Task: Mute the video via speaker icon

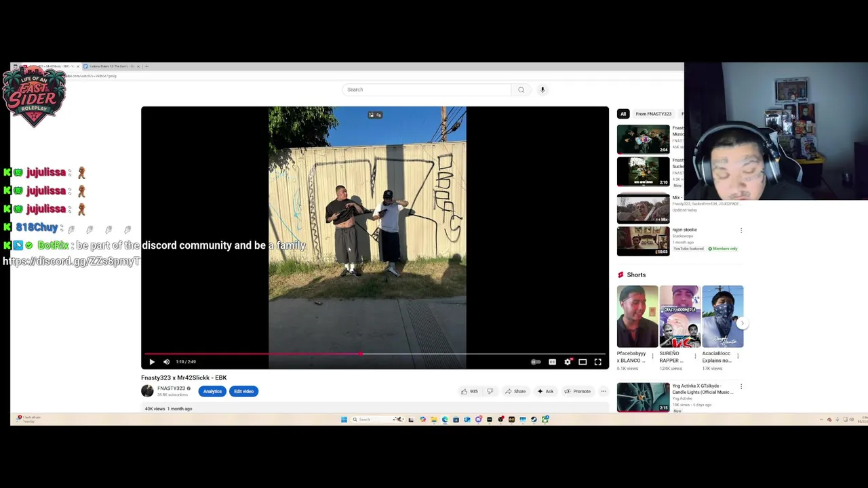Action: tap(166, 362)
